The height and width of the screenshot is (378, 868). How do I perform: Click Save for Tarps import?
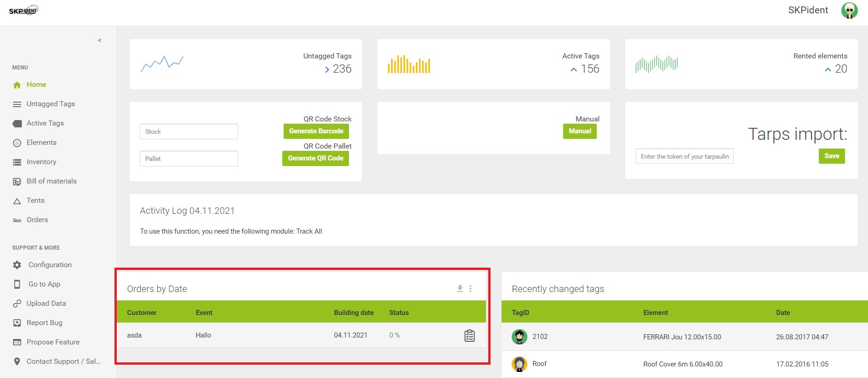(x=832, y=156)
